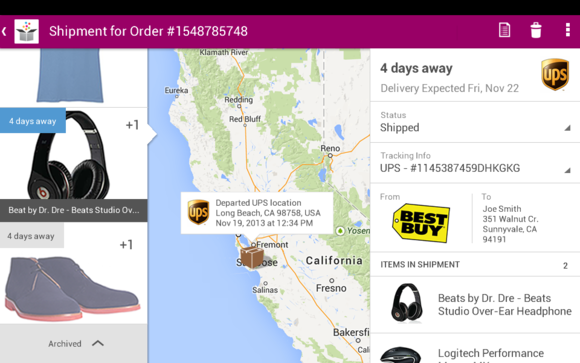Viewport: 580px width, 363px height.
Task: Tap the Departed UPS location callout
Action: [257, 213]
